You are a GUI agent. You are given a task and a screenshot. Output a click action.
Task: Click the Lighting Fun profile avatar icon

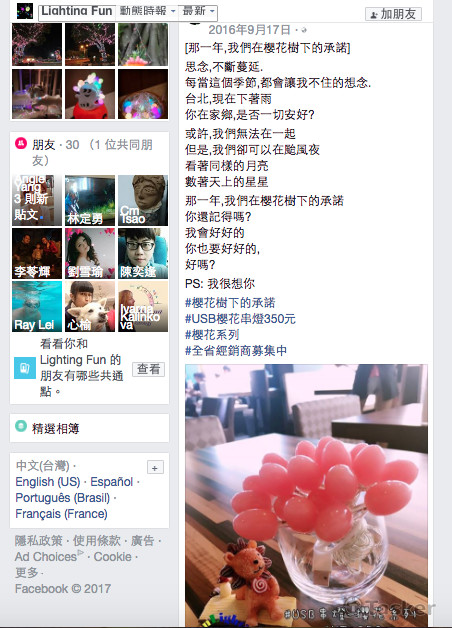coord(25,11)
